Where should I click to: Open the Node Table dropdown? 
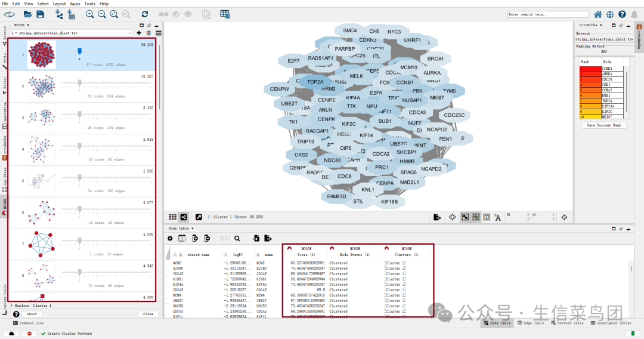click(x=181, y=229)
